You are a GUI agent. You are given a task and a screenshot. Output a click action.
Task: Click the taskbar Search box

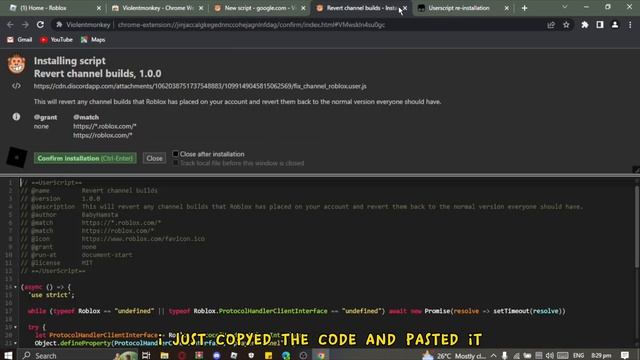(78, 355)
